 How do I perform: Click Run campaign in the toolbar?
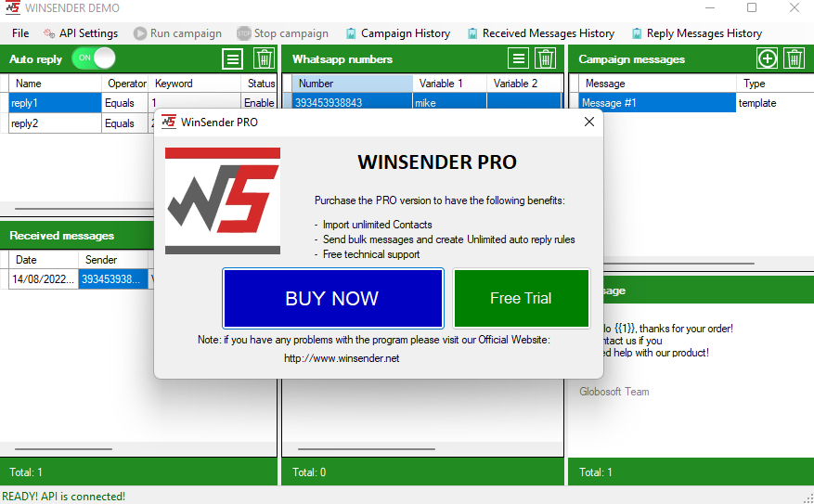177,33
